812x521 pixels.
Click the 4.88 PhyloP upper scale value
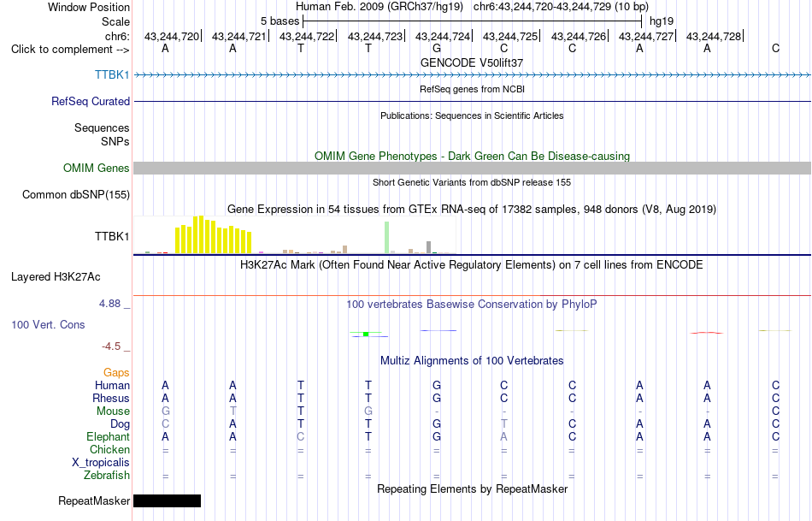click(x=109, y=304)
